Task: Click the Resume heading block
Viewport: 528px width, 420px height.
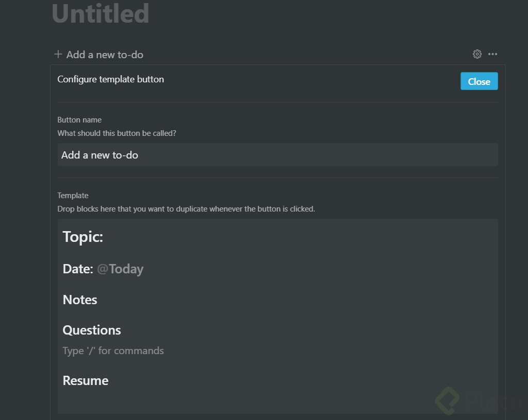Action: tap(86, 380)
